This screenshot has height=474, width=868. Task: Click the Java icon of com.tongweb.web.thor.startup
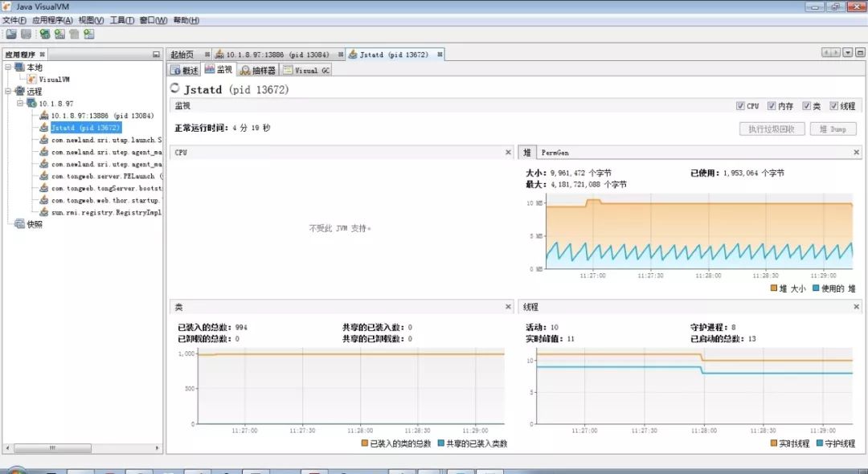[43, 200]
